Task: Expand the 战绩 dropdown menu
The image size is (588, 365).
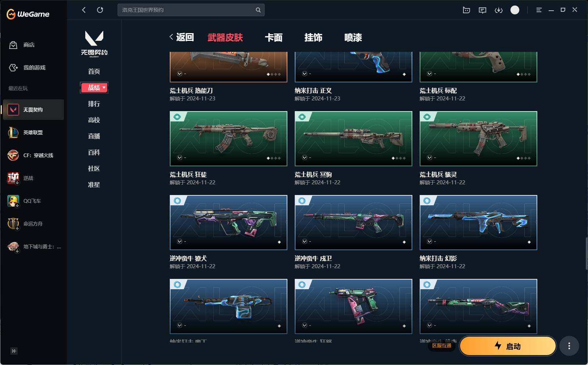Action: [94, 88]
